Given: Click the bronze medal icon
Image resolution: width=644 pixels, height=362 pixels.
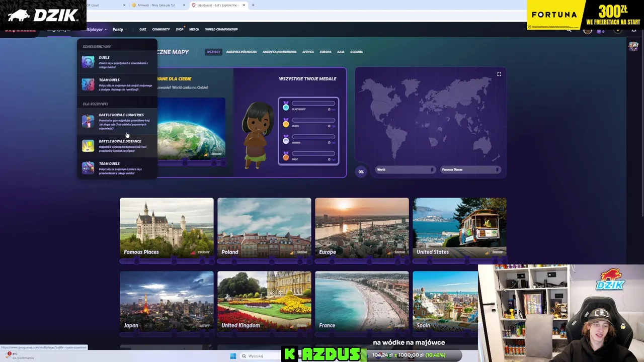Looking at the screenshot, I should point(286,156).
